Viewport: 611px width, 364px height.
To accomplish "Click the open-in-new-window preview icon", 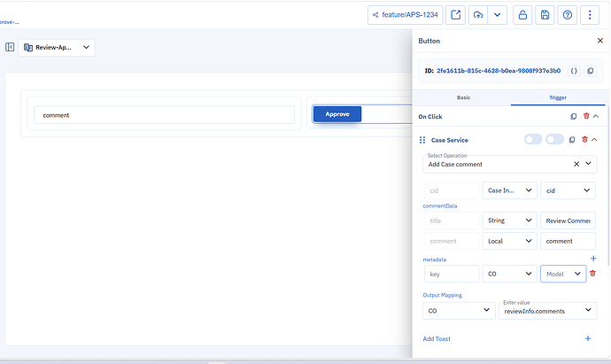I will click(455, 15).
